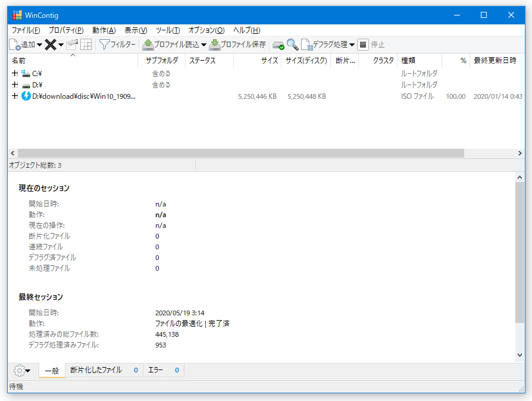Expand the D:¥ tree node

[15, 84]
